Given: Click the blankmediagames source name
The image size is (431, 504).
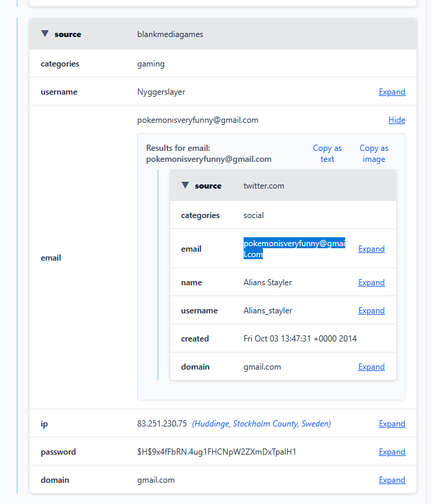Looking at the screenshot, I should (170, 34).
